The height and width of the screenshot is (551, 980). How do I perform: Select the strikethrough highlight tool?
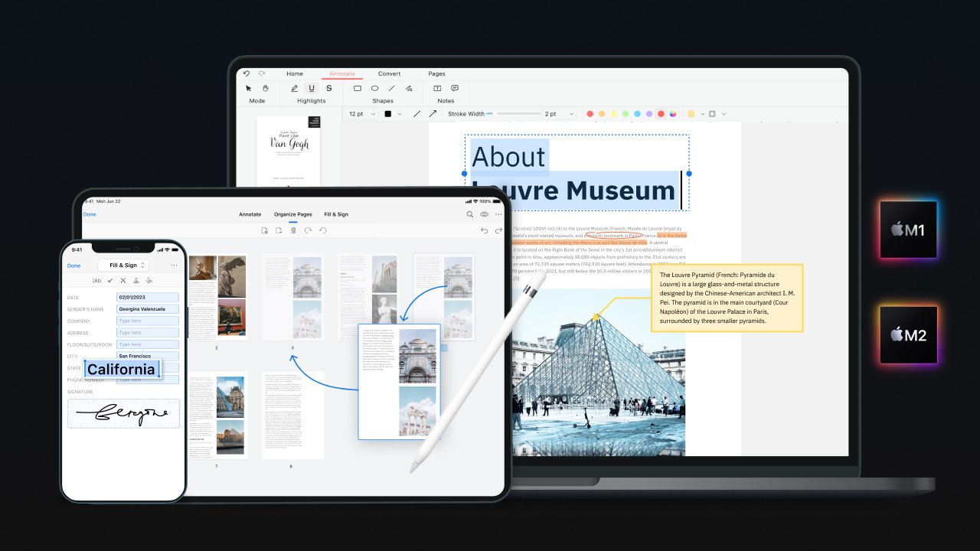coord(329,89)
